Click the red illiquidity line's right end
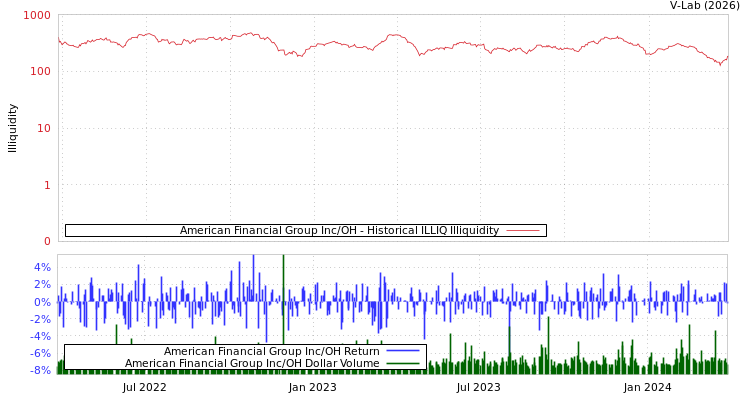The image size is (750, 400). [x=727, y=57]
